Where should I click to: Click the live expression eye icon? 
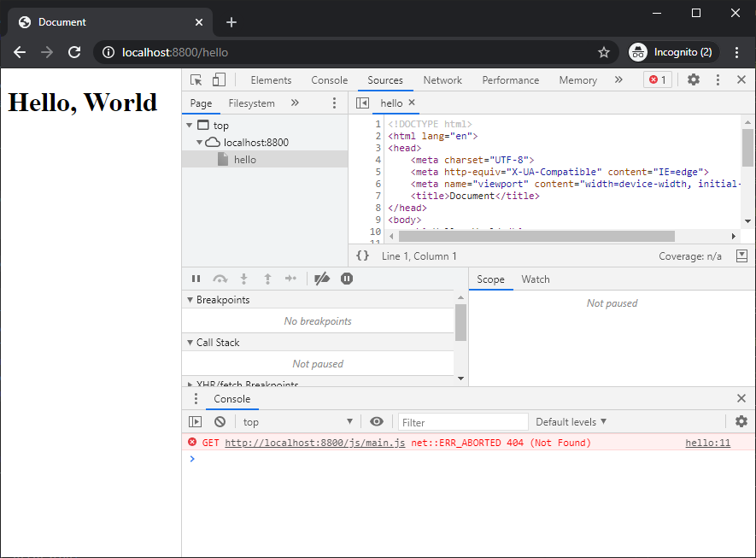point(377,421)
